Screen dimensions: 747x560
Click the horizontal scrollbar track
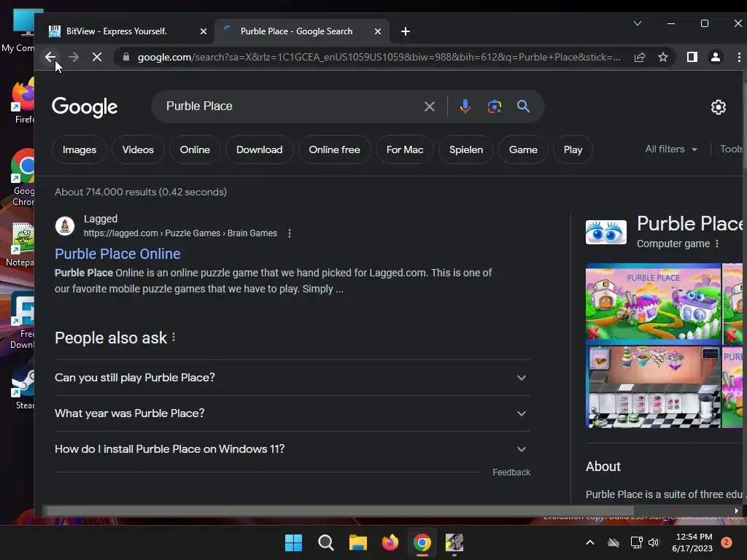pos(683,510)
